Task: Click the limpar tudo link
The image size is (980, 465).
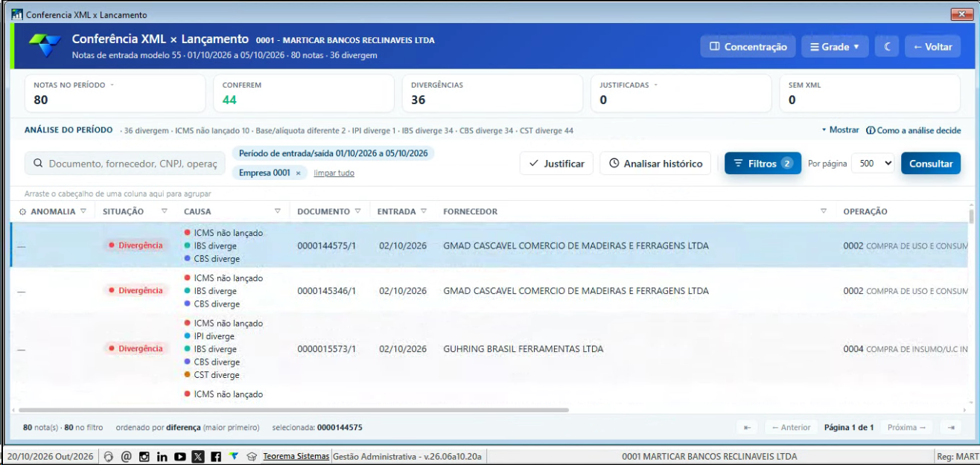Action: (x=334, y=173)
